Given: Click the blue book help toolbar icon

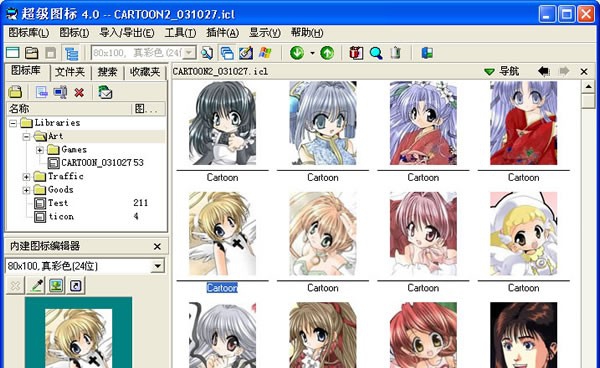Looking at the screenshot, I should 427,53.
